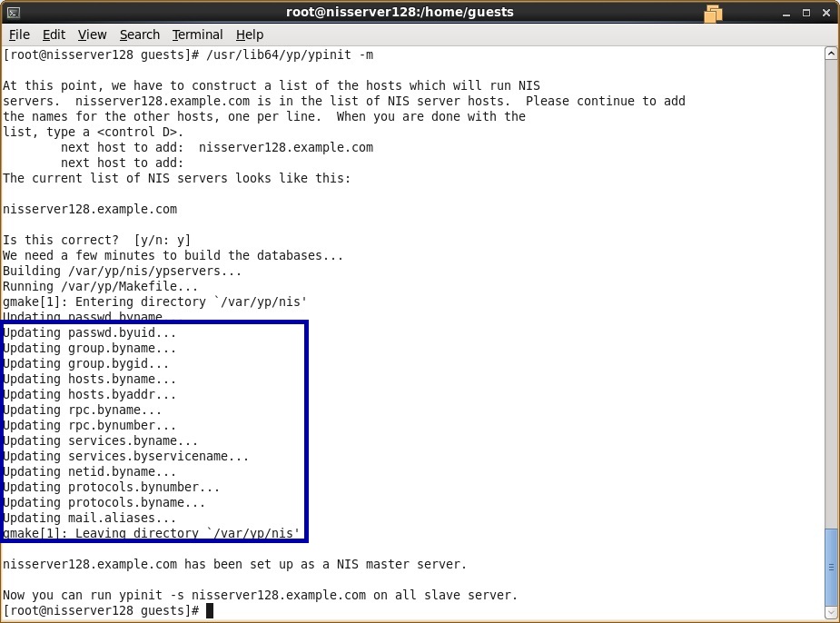The height and width of the screenshot is (623, 840).
Task: Click 'Now you can run ypinit -s' line
Action: click(x=261, y=596)
